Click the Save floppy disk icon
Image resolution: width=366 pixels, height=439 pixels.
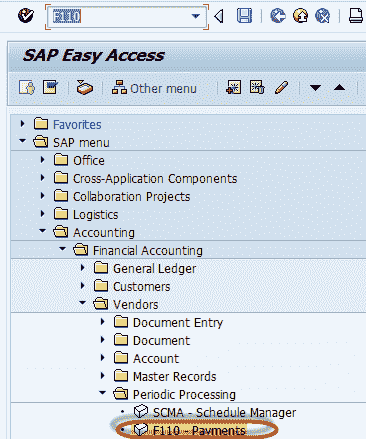(x=244, y=16)
